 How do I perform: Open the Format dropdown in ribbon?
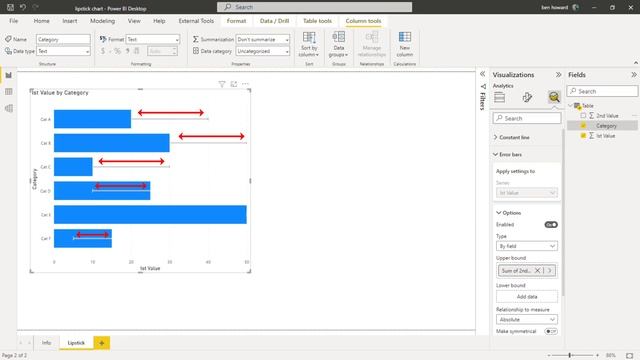(153, 39)
